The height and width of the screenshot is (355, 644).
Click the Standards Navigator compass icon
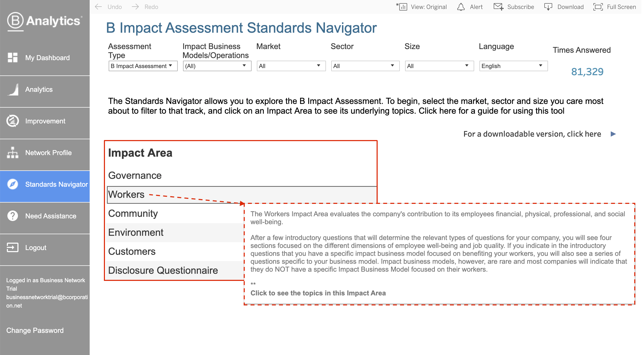pos(12,184)
